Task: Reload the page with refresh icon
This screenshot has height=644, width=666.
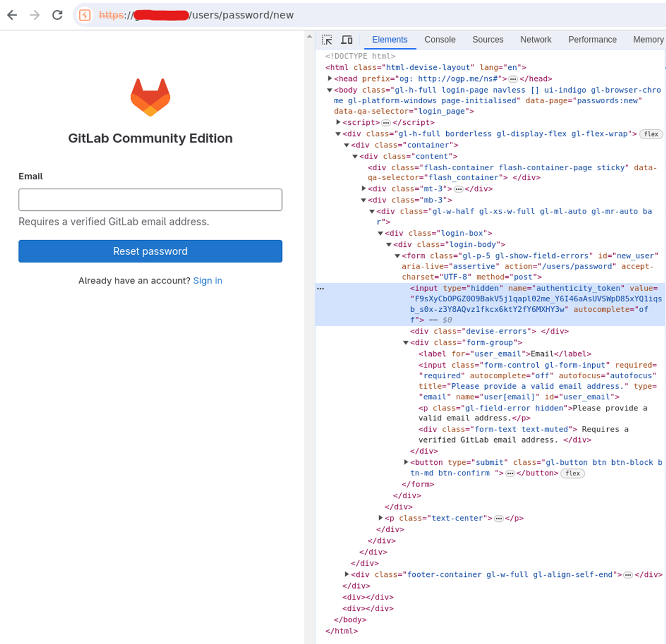Action: 57,15
